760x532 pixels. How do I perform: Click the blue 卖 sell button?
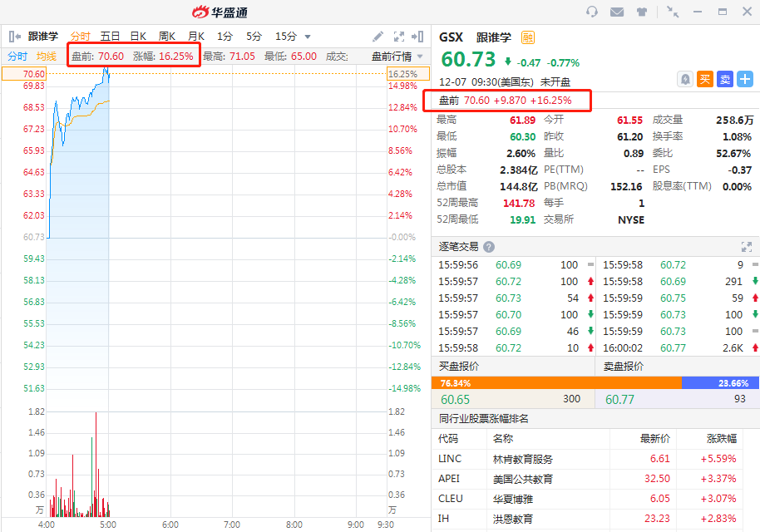pos(725,79)
